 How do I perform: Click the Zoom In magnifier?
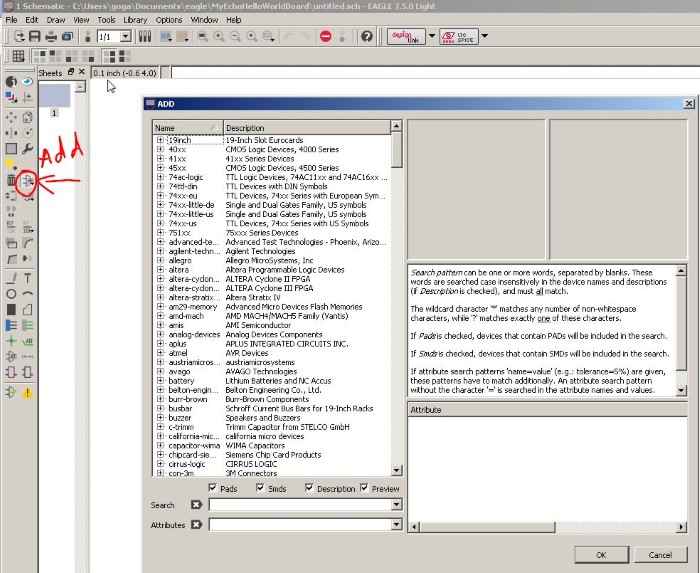(x=219, y=36)
